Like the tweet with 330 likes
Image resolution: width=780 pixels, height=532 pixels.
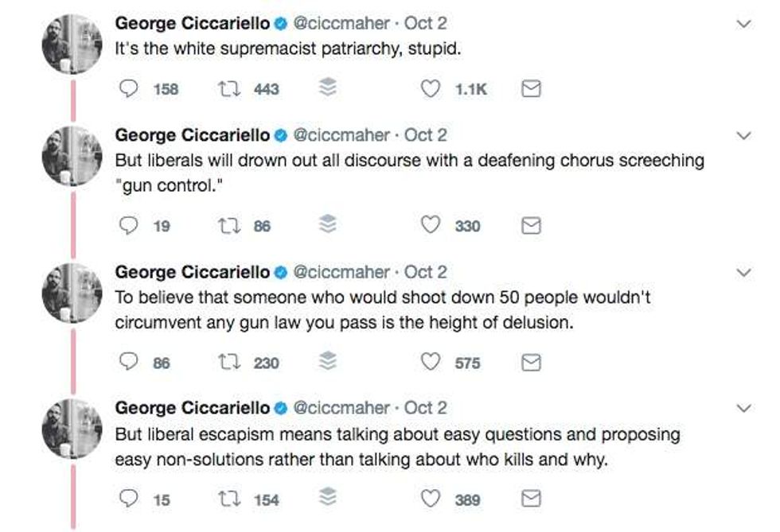(431, 226)
